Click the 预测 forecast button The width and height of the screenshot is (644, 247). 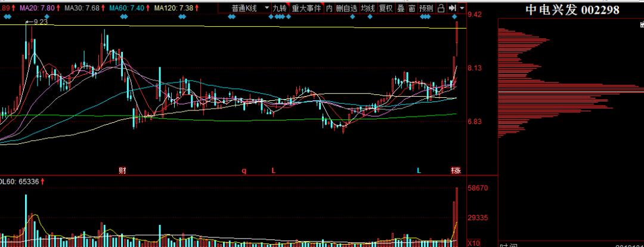click(x=426, y=8)
